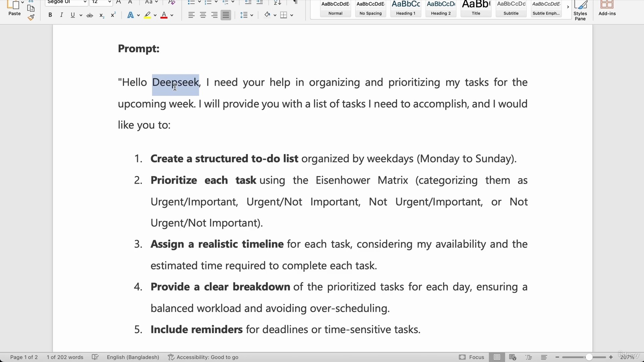This screenshot has height=362, width=644.
Task: Apply text effects with blue A icon
Action: point(130,15)
